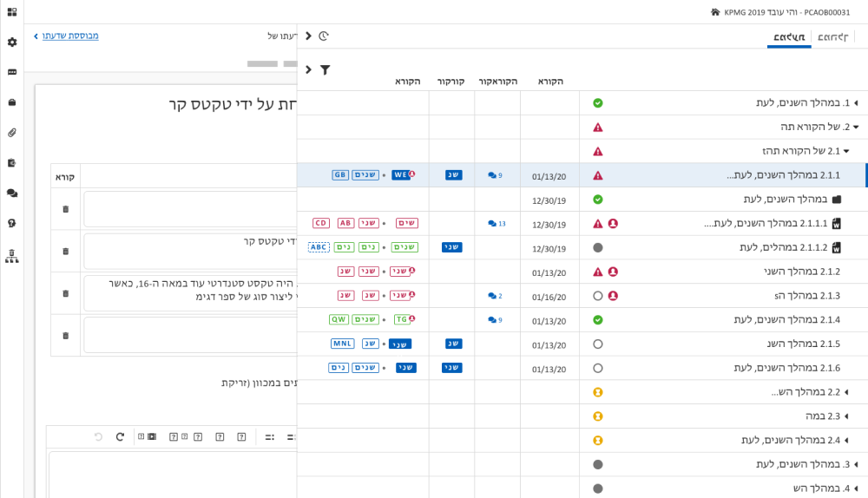Open the paperclip attachments icon in sidebar

[12, 133]
